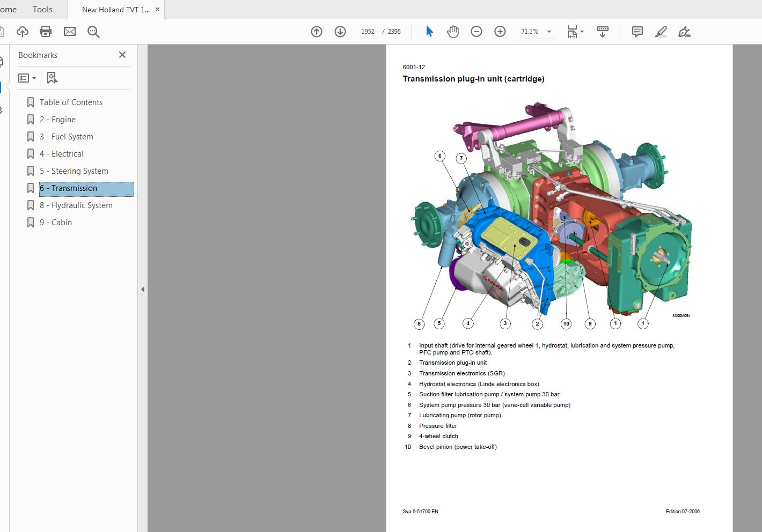762x532 pixels.
Task: Click the legend entry 'Lubricating pump (rotor pump)'
Action: (460, 415)
